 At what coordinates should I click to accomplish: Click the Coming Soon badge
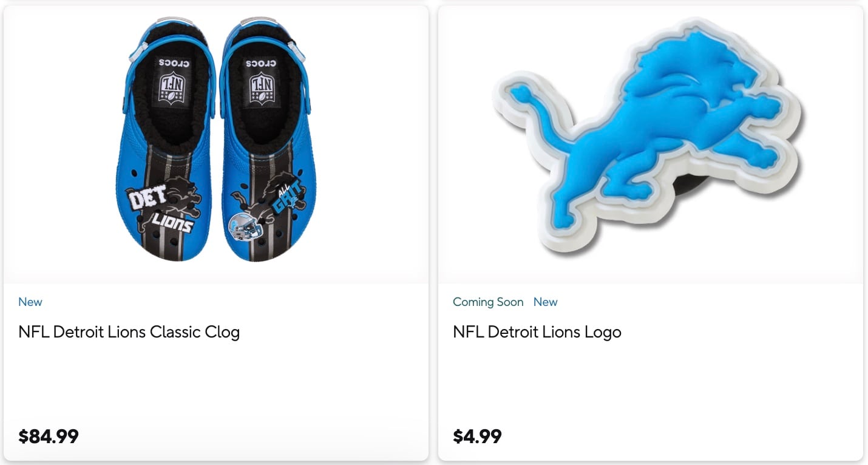[x=488, y=302]
